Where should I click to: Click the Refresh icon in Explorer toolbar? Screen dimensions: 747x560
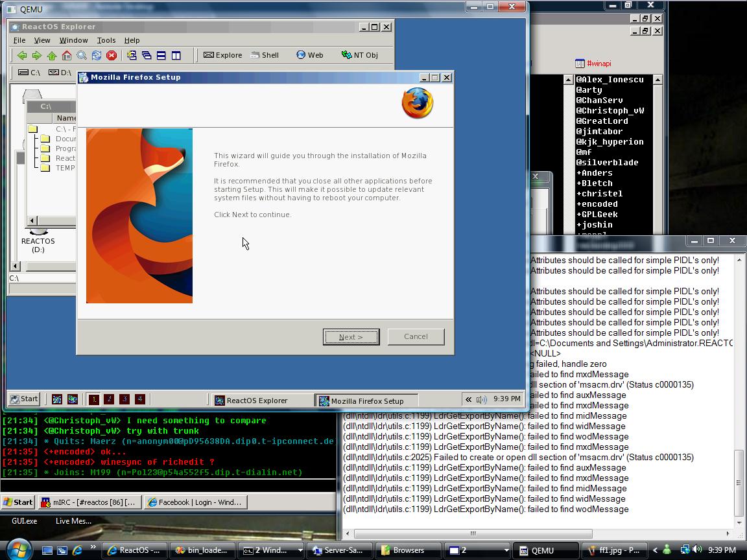[x=97, y=56]
